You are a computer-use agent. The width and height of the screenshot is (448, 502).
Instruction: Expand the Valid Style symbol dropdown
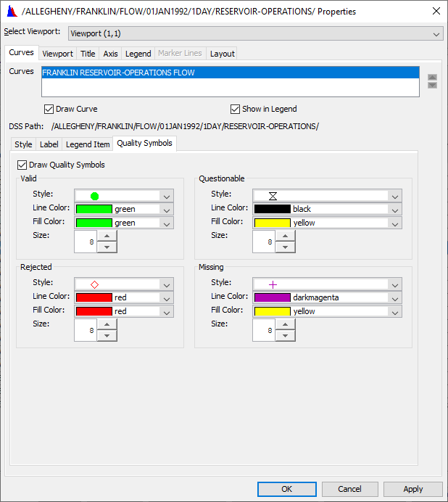tap(167, 196)
